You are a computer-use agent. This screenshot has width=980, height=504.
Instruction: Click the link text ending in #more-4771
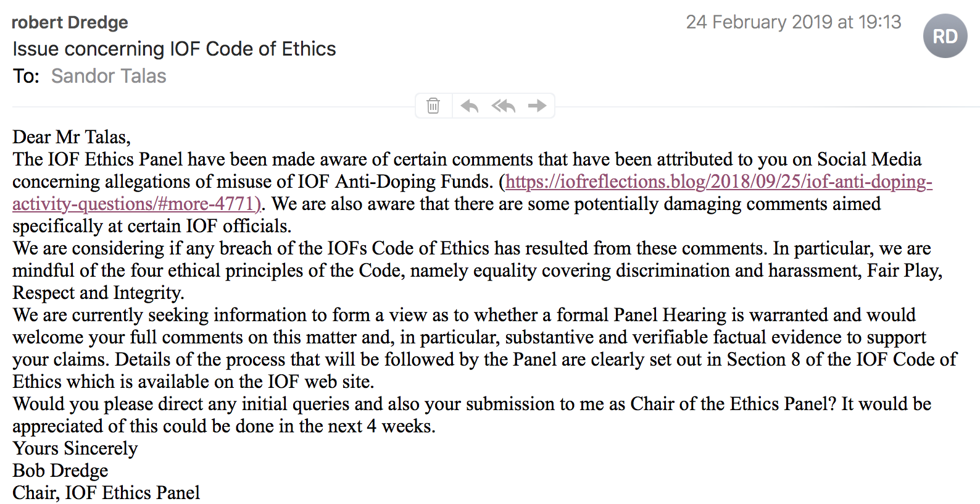tap(136, 204)
